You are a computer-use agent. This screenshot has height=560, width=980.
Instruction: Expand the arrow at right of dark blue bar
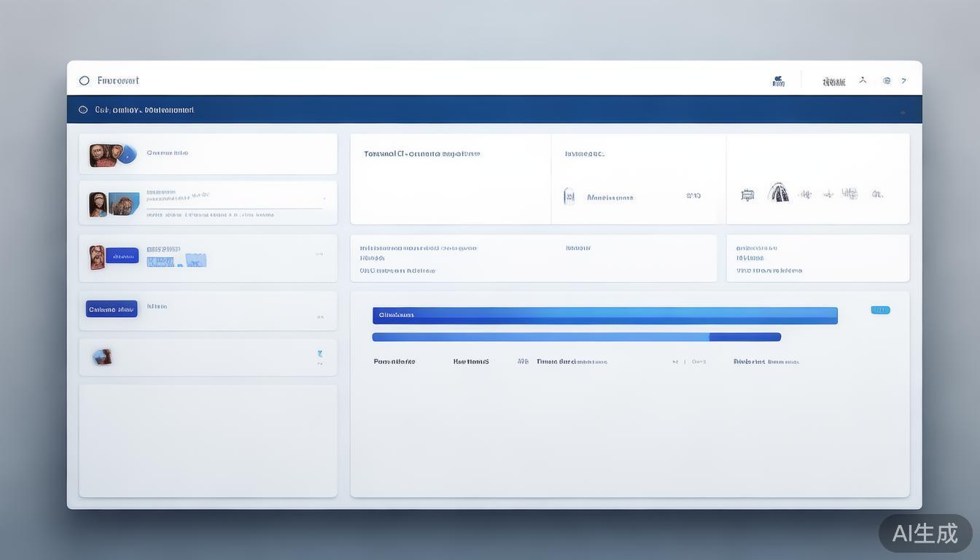[903, 112]
